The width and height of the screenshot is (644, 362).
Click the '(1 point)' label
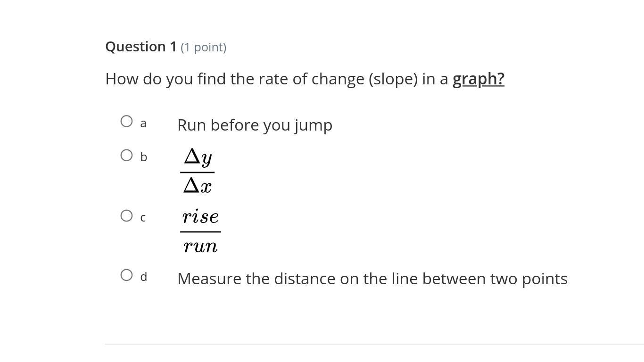(203, 47)
